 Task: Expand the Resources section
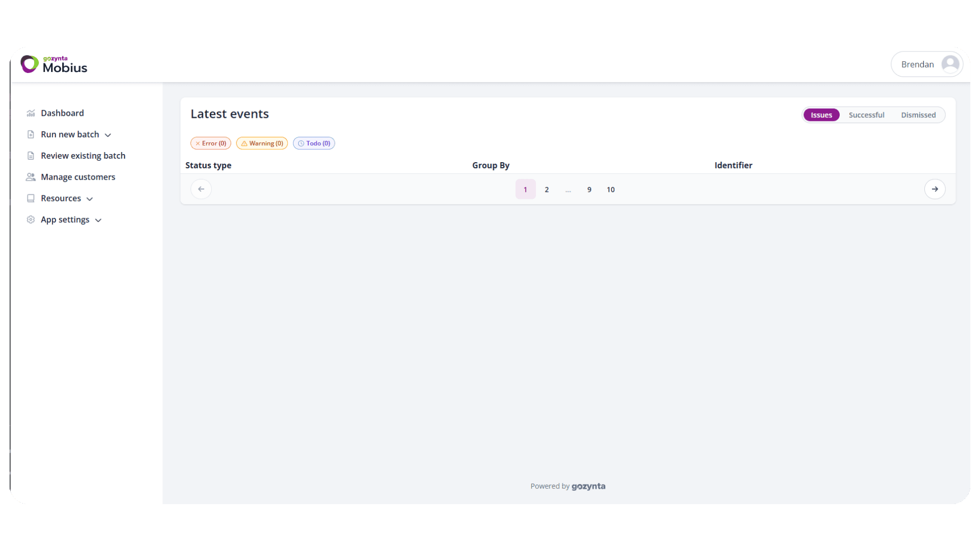click(x=90, y=199)
